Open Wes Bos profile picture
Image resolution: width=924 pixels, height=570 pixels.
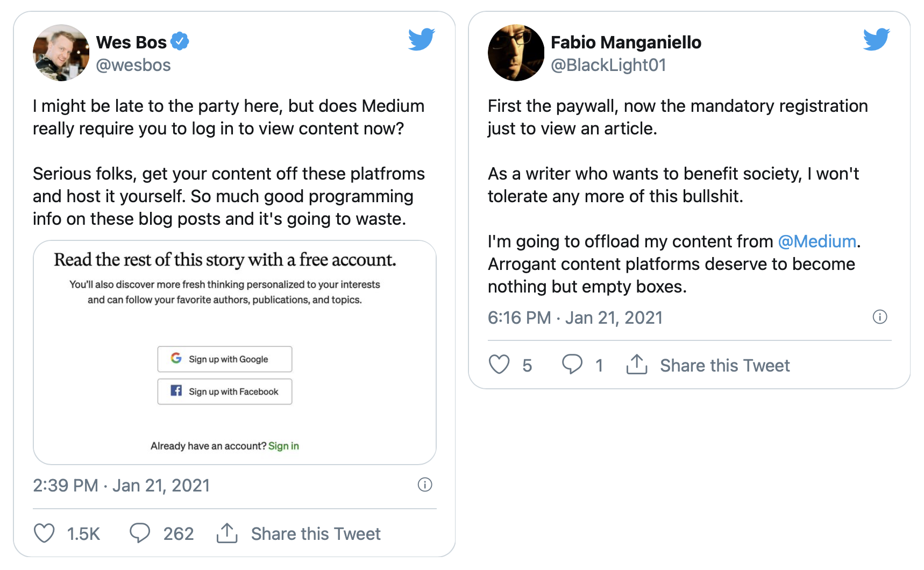point(61,53)
